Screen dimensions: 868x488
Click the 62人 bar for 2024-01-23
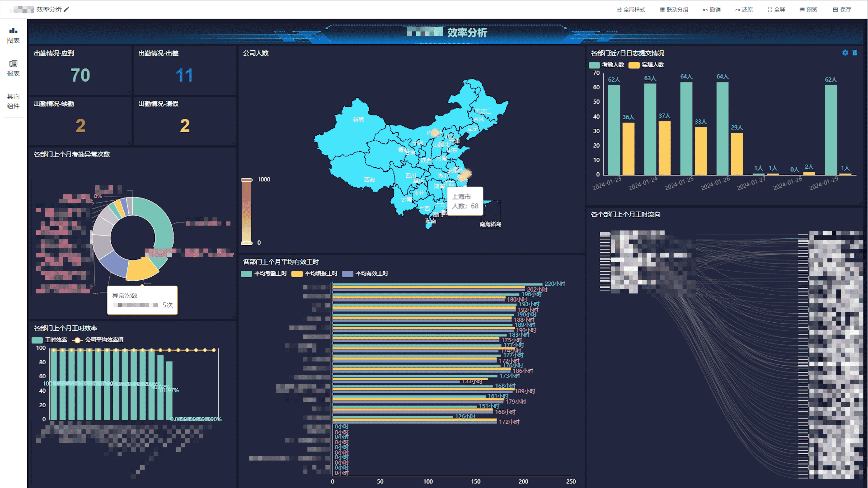tap(614, 130)
